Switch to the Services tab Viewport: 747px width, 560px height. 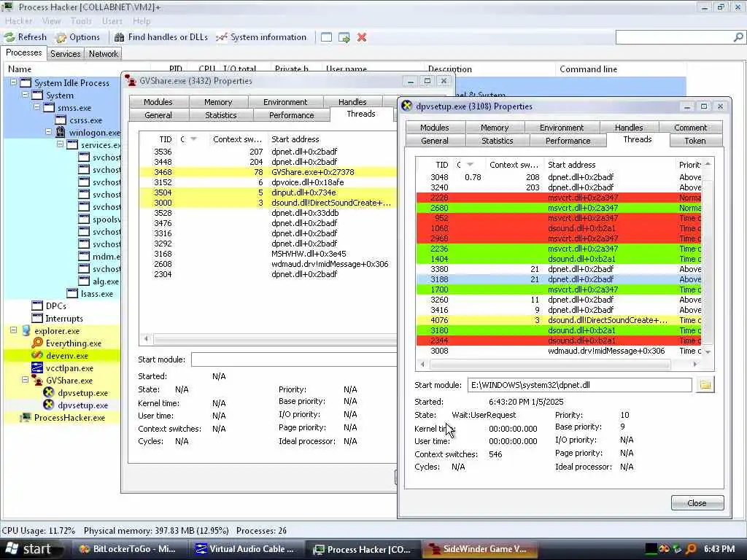65,54
